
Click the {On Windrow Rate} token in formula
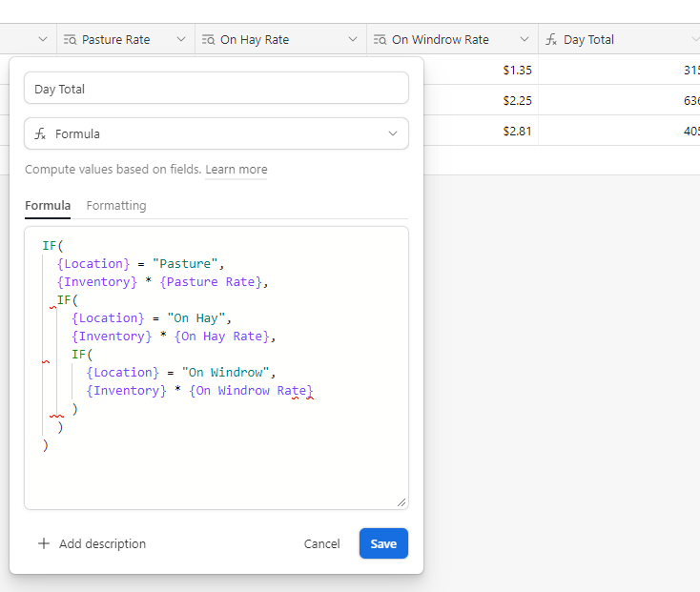pyautogui.click(x=251, y=391)
